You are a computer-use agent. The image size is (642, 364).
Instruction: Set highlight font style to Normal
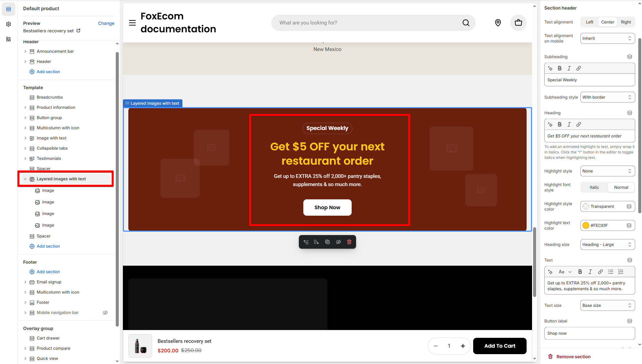point(621,187)
